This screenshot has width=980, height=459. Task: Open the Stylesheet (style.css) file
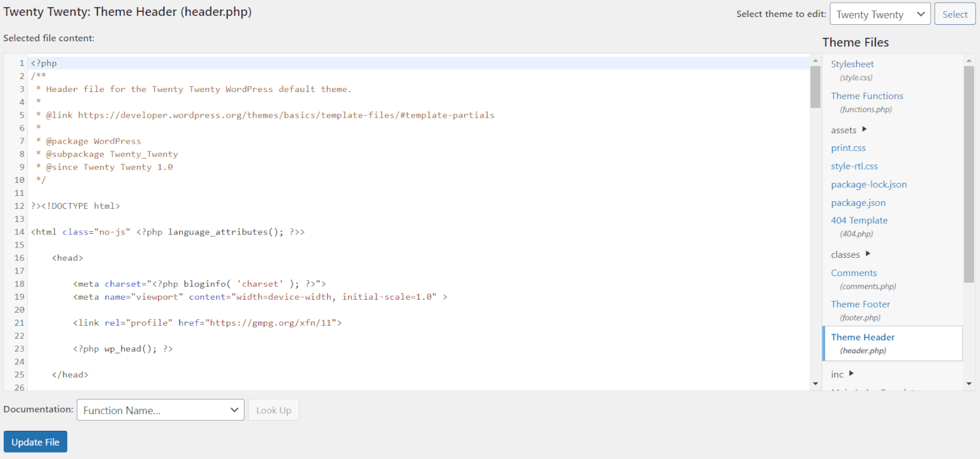click(851, 63)
